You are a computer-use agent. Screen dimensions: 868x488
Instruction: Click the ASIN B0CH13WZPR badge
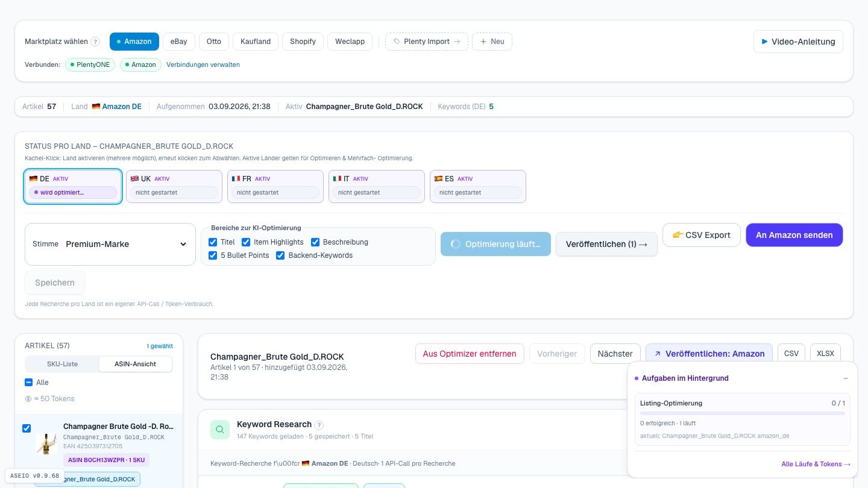click(x=106, y=460)
